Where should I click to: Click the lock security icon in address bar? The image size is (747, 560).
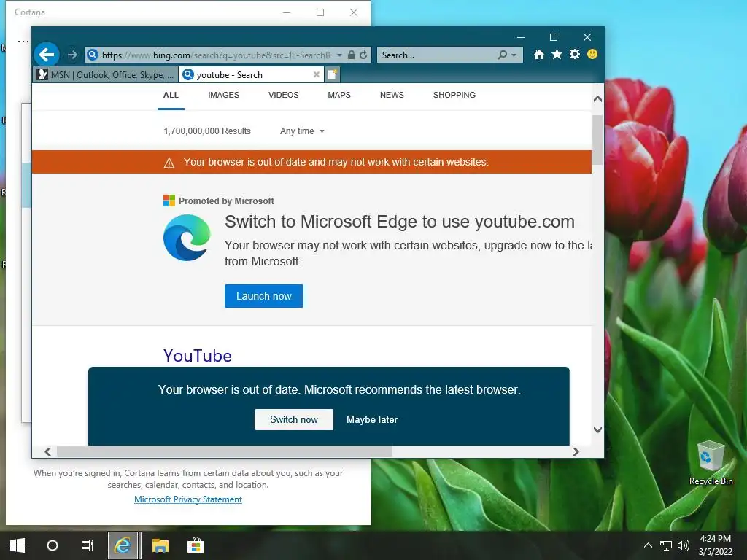tap(352, 55)
